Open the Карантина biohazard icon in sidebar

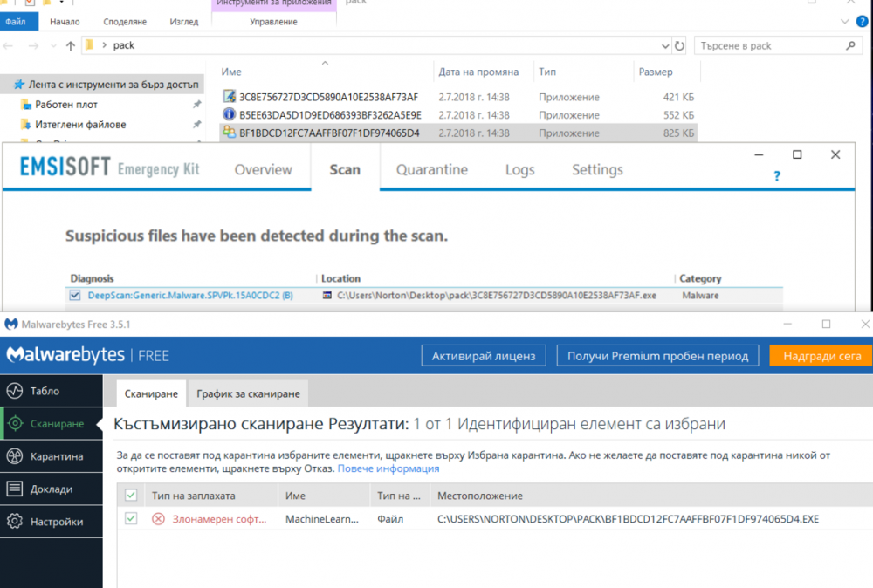tap(15, 456)
